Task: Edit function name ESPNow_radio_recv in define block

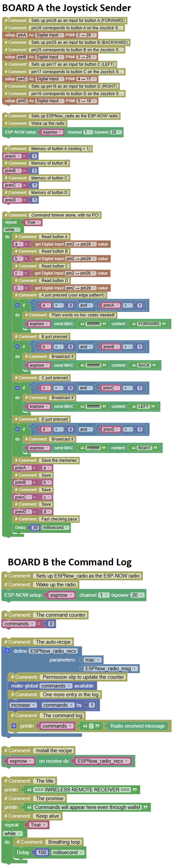Action: point(53,651)
